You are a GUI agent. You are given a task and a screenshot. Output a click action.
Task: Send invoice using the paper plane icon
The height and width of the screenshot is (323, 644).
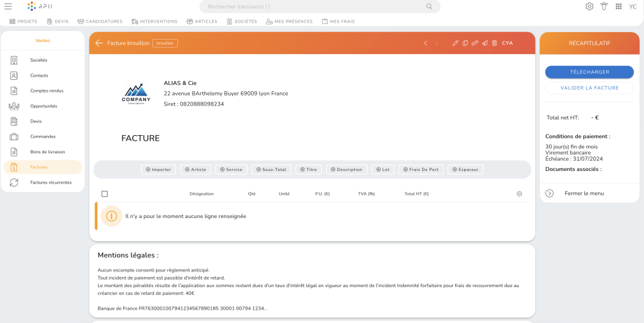tap(485, 43)
